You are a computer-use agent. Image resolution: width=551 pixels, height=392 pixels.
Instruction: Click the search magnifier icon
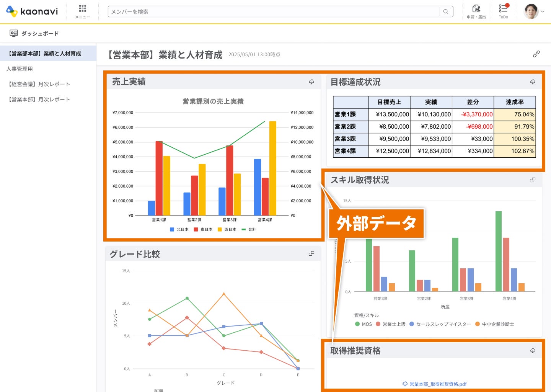[446, 11]
